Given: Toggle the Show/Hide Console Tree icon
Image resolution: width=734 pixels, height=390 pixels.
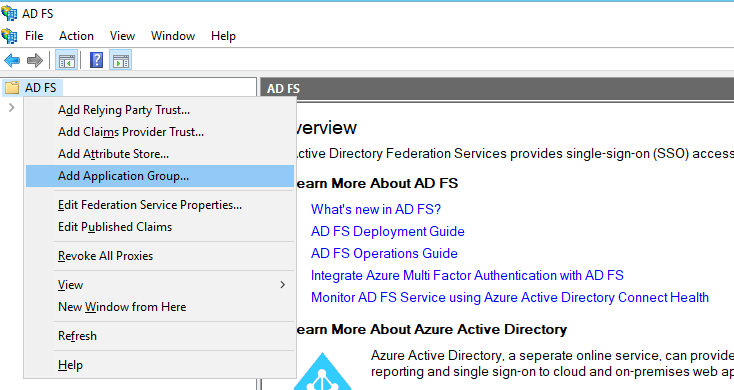Looking at the screenshot, I should coord(66,60).
